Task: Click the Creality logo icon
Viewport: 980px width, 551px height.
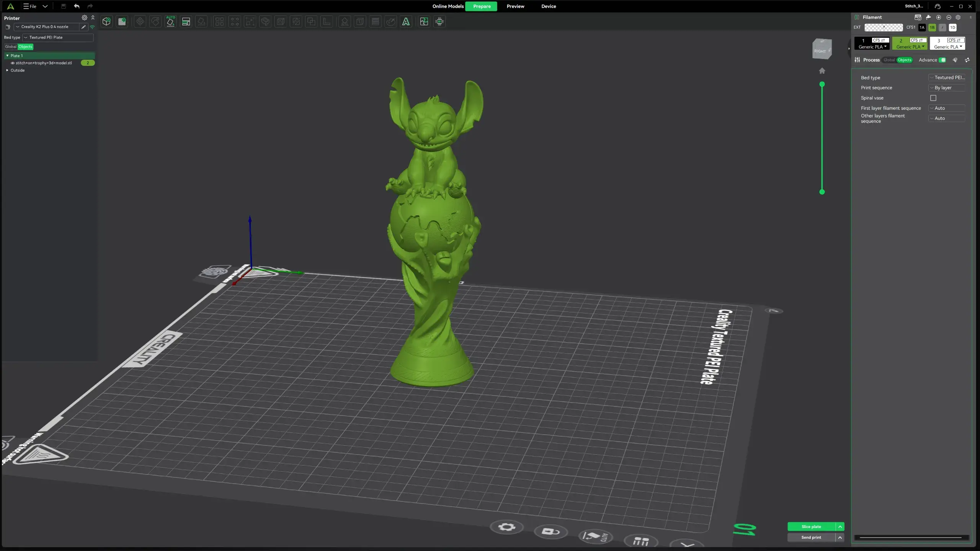Action: click(11, 6)
